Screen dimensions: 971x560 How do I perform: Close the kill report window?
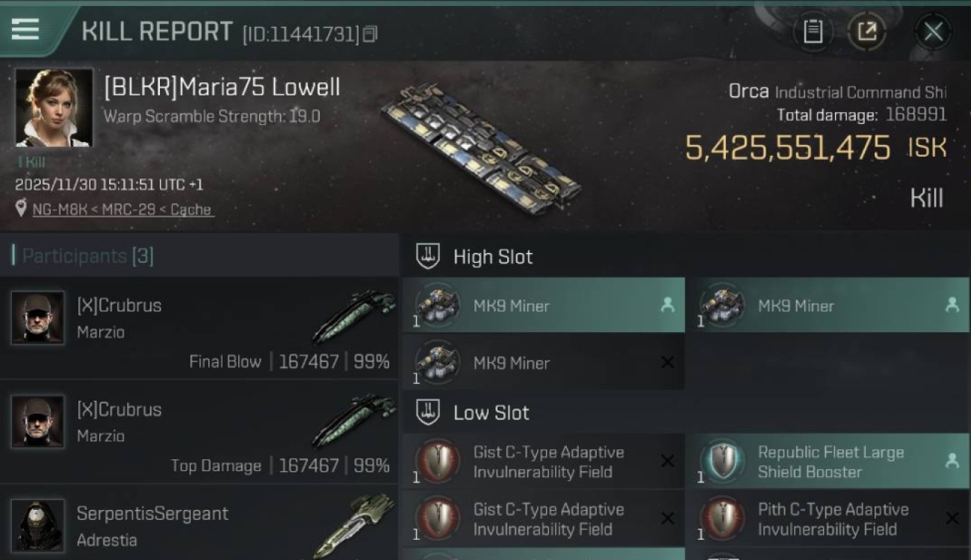[x=933, y=31]
